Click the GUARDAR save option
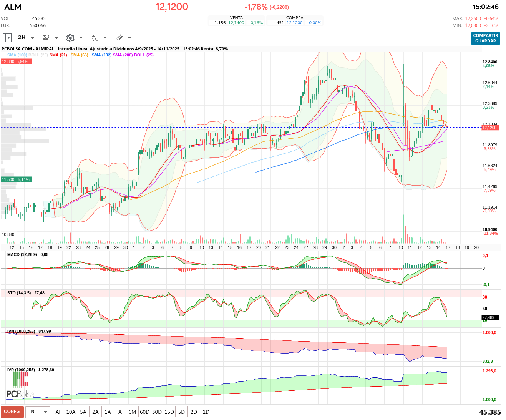 point(485,40)
